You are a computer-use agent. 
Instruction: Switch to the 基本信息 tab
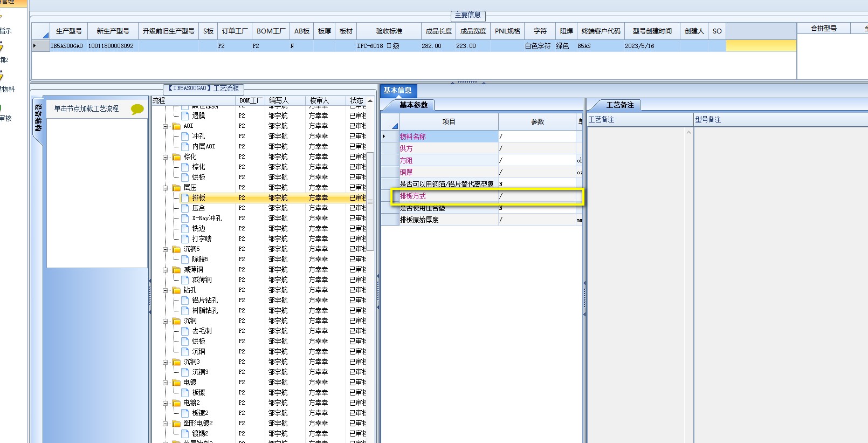coord(398,91)
